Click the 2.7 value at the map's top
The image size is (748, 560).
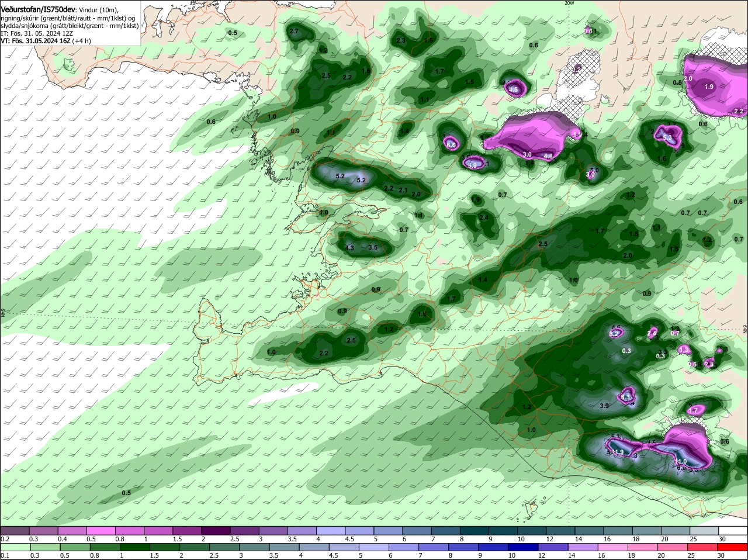(294, 31)
